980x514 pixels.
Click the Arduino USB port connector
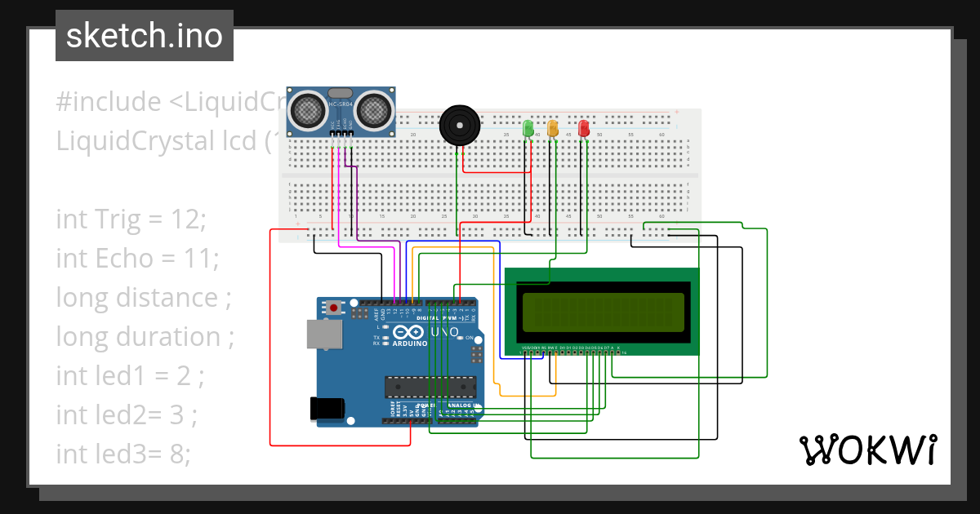(324, 335)
